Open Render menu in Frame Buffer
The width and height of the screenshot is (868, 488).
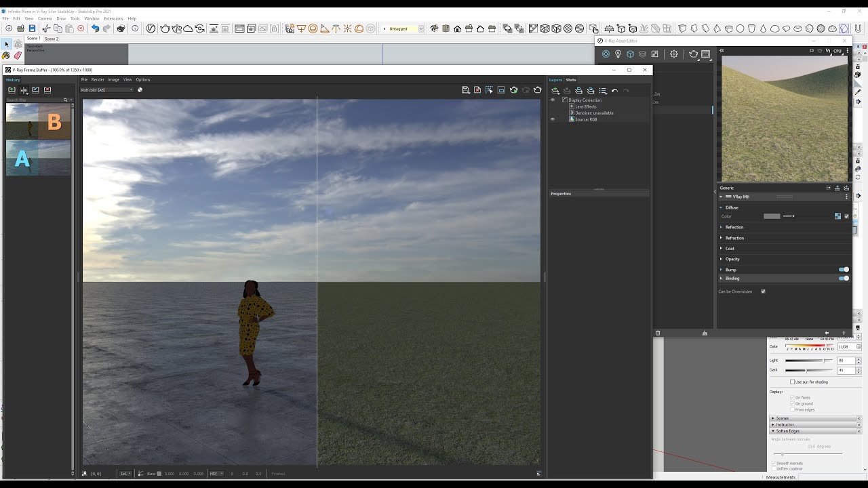(98, 79)
